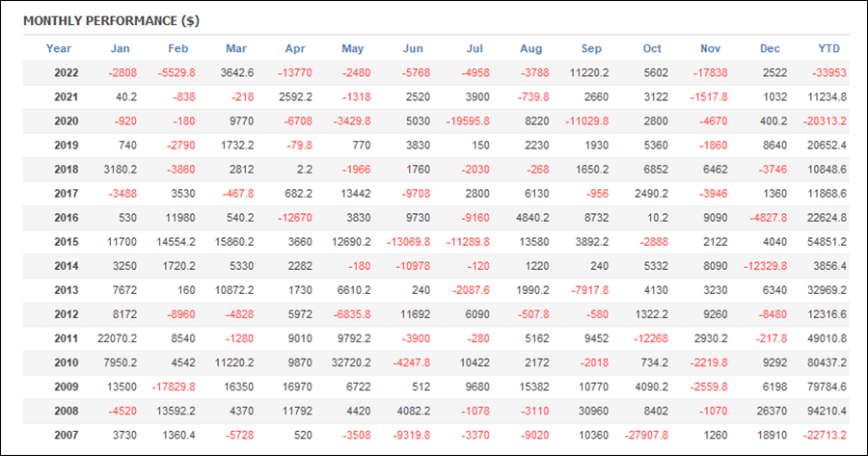Viewport: 868px width, 456px height.
Task: Click the Year column header
Action: [x=58, y=48]
